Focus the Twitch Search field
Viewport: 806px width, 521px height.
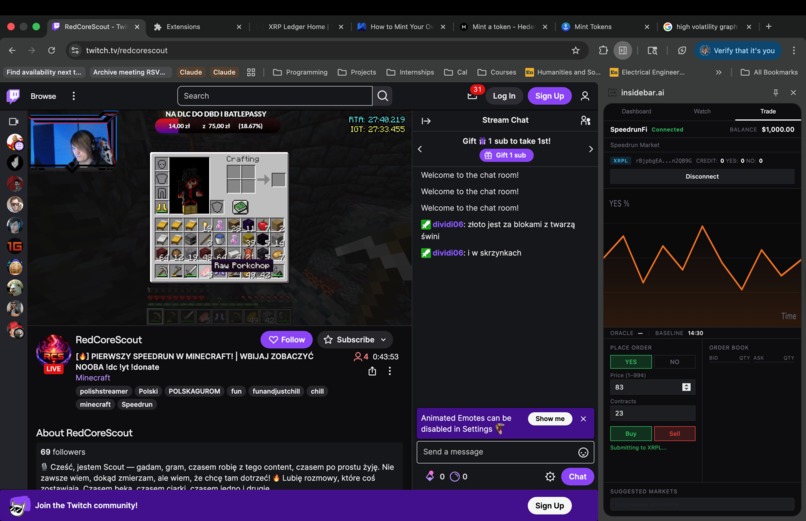tap(274, 96)
